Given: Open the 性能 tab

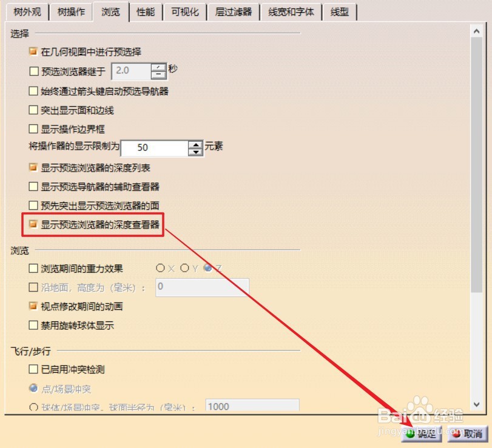Looking at the screenshot, I should pos(146,12).
